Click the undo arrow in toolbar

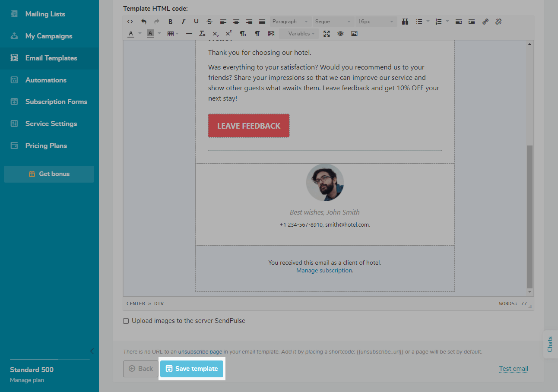click(x=144, y=22)
